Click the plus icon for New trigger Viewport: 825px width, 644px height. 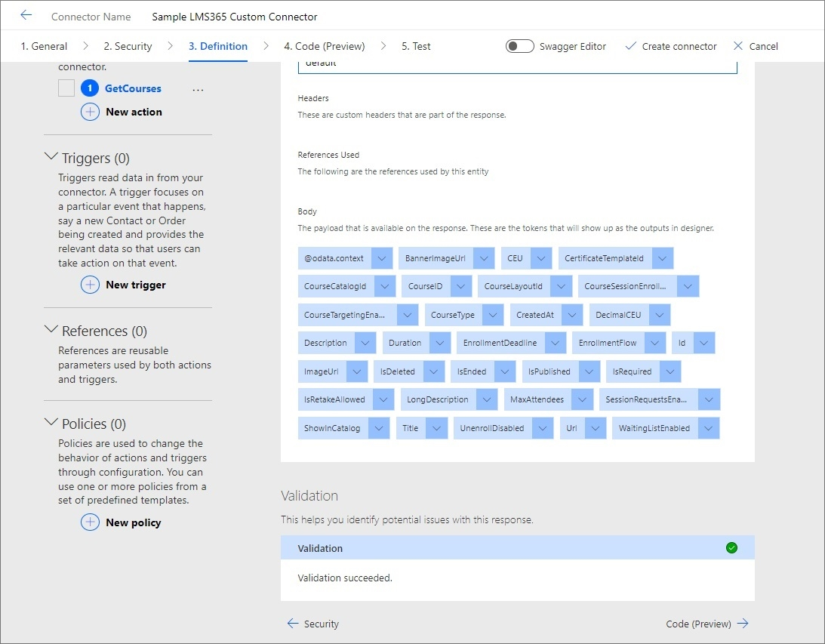[x=90, y=285]
